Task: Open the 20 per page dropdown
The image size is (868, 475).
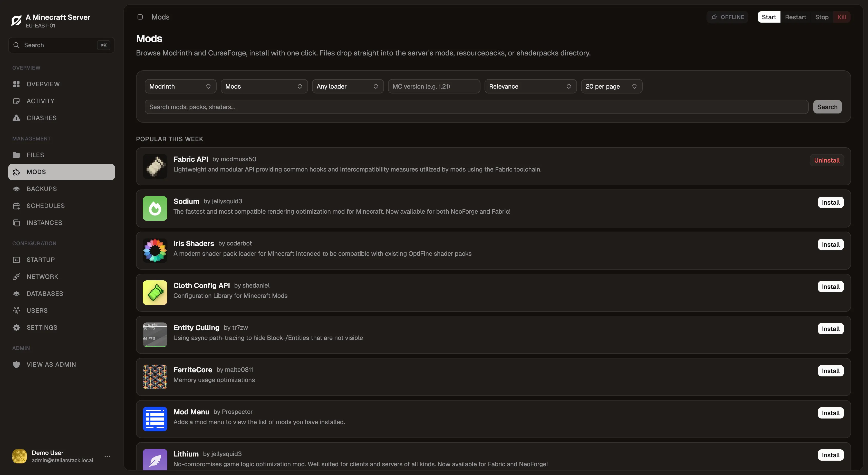Action: [x=611, y=86]
